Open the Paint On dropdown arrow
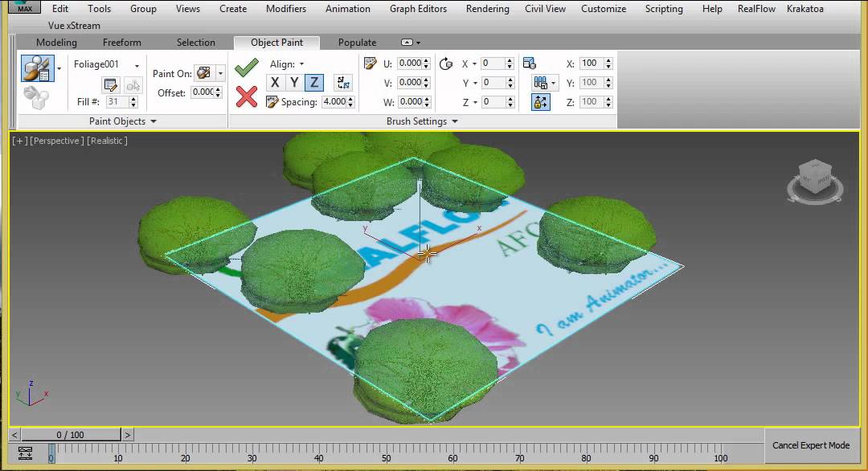Screen dimensions: 868x471 pos(220,73)
